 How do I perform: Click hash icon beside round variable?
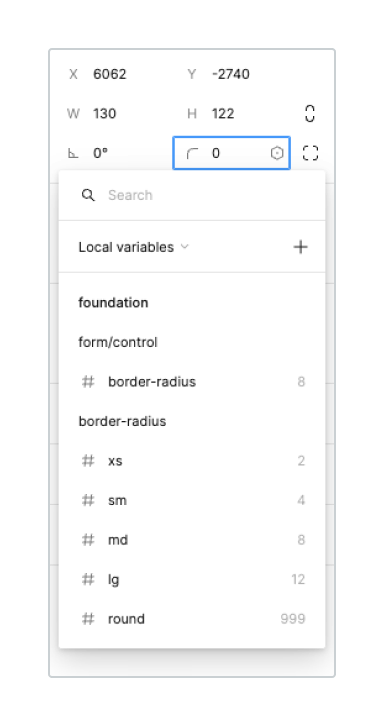(88, 619)
